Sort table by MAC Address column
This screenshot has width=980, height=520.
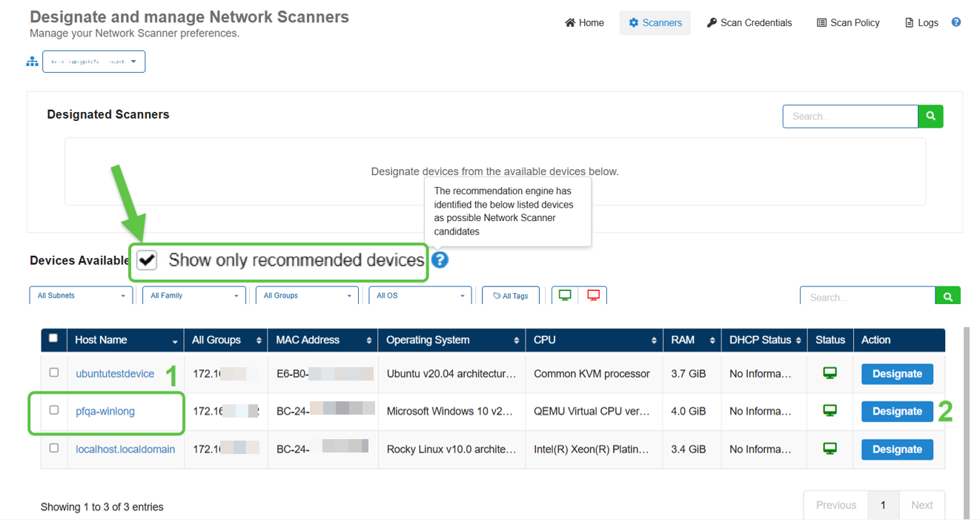(322, 340)
